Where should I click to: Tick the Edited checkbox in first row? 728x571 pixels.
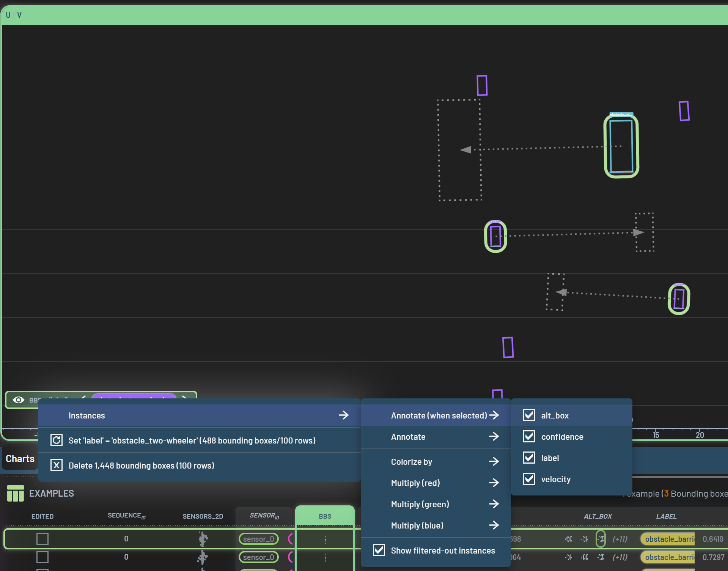click(42, 539)
